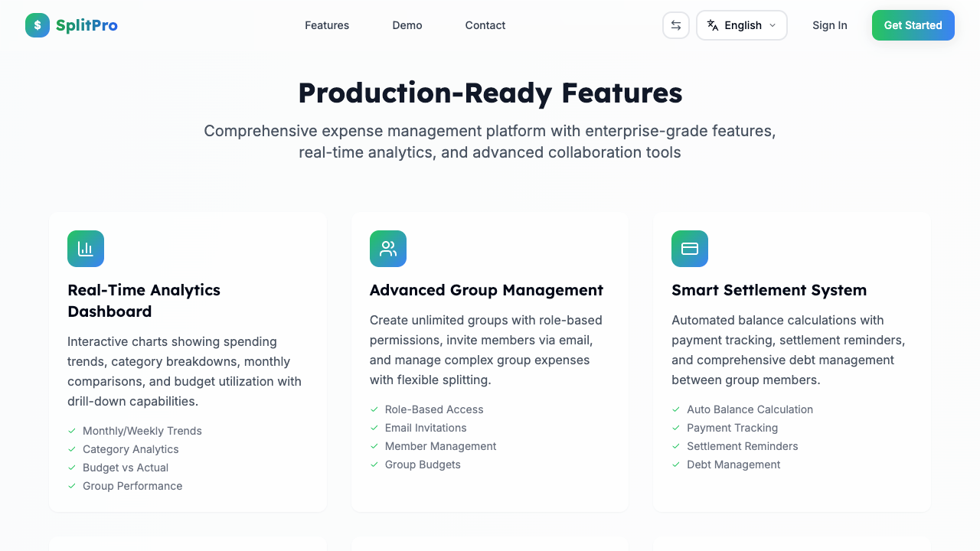Image resolution: width=980 pixels, height=551 pixels.
Task: Navigate to the Demo section
Action: pos(407,25)
